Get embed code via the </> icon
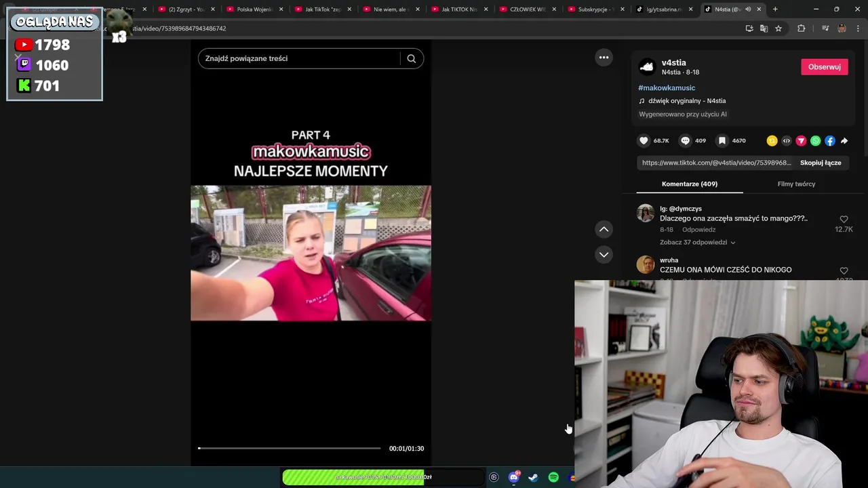This screenshot has height=488, width=868. tap(787, 141)
